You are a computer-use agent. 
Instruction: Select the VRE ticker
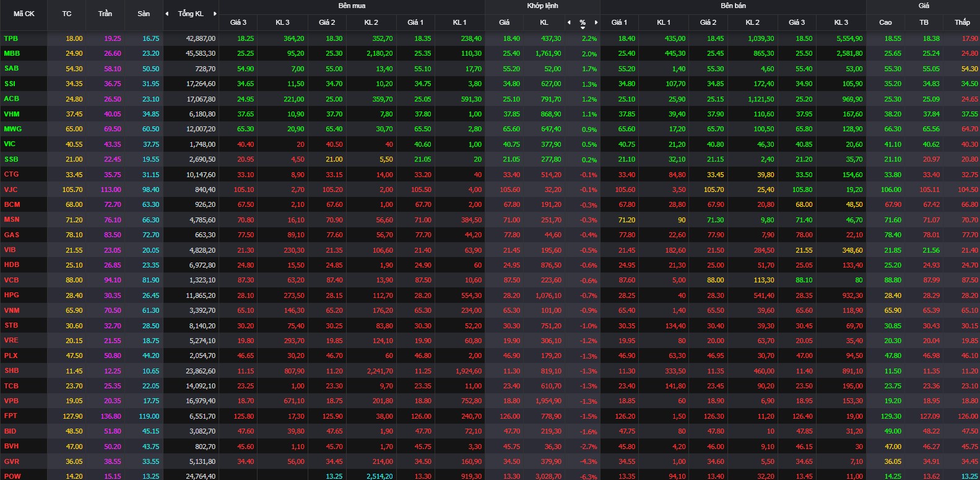pos(11,340)
